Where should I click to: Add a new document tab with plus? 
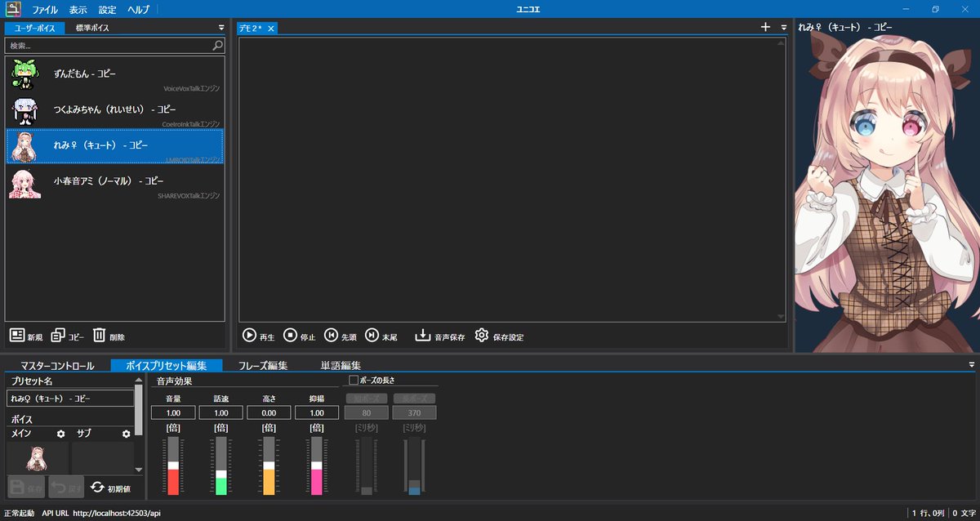[765, 27]
